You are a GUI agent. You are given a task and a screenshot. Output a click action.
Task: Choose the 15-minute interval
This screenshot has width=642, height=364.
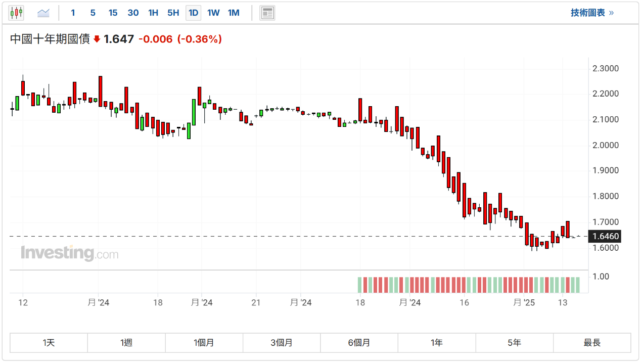[113, 13]
